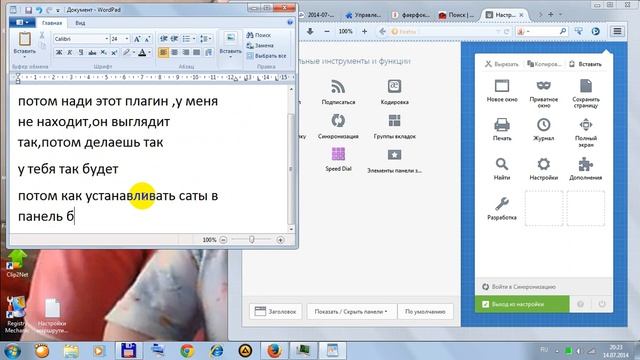Increase indent in WordPad paragraph group
This screenshot has width=640, height=360.
(174, 39)
